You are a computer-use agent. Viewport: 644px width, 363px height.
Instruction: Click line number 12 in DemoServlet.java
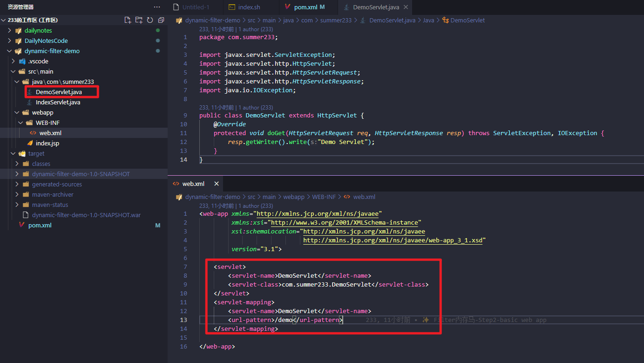183,142
